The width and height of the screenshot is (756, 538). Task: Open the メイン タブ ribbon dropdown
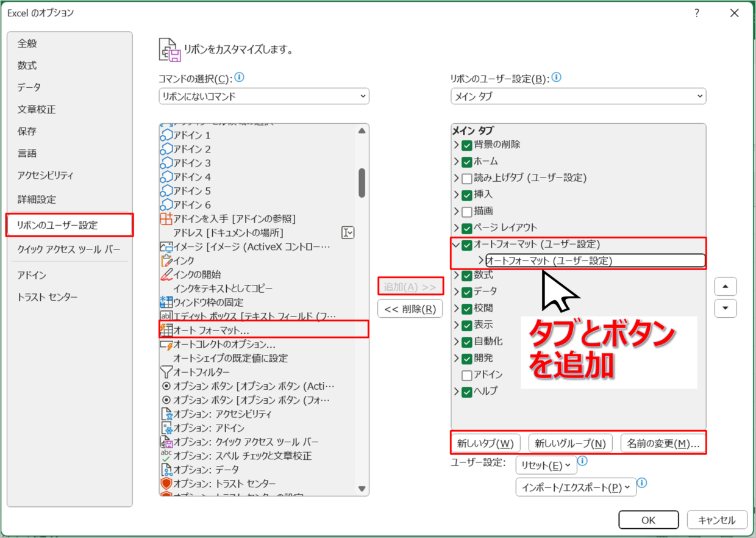[x=578, y=96]
